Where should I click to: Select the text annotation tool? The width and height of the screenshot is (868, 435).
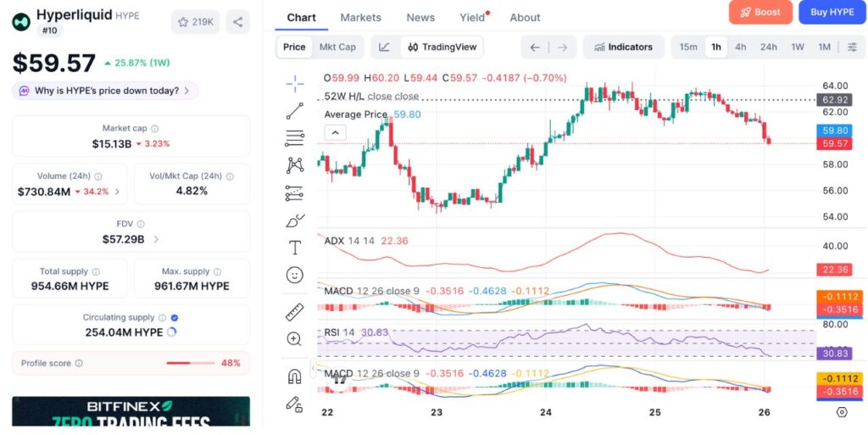294,248
